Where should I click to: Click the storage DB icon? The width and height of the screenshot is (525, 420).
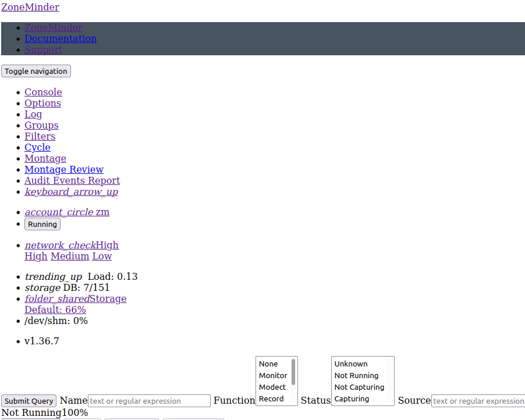(x=42, y=287)
